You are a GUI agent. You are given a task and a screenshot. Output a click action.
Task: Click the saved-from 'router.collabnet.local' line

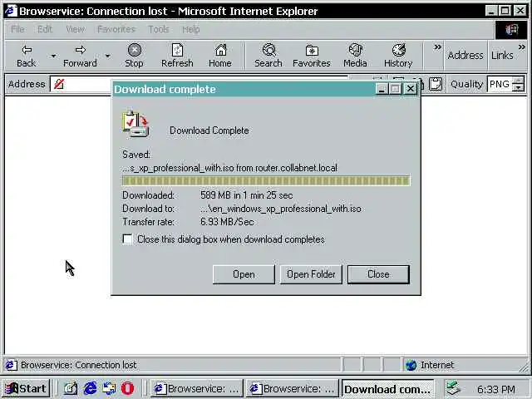tap(229, 168)
